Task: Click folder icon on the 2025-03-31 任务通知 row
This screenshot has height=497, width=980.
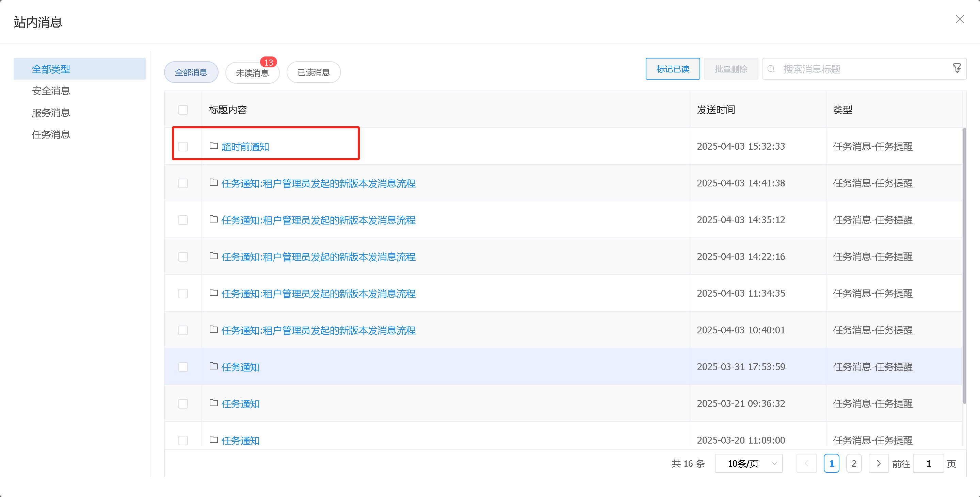Action: tap(213, 366)
